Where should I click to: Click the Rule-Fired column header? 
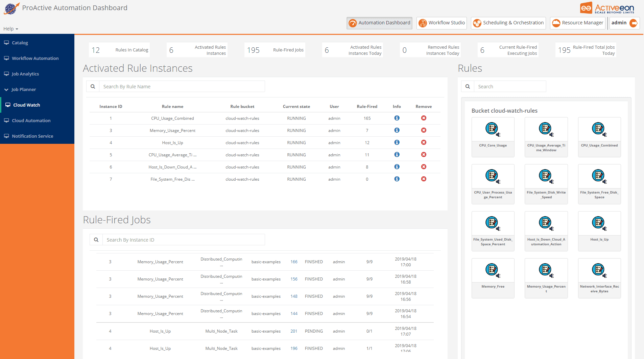(x=367, y=107)
